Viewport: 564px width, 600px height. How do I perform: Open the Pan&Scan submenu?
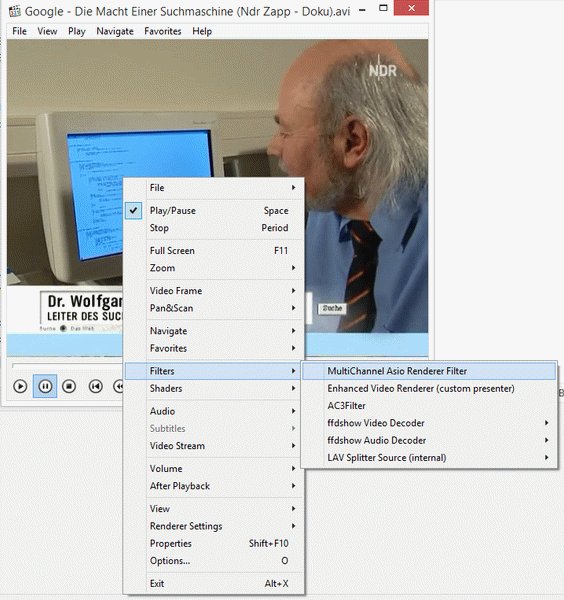pos(214,308)
